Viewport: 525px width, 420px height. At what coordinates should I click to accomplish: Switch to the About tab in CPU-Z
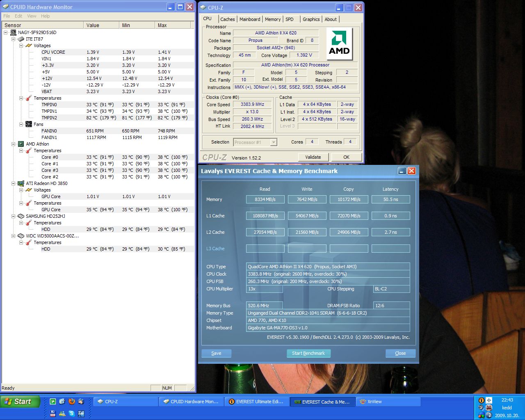pyautogui.click(x=331, y=19)
